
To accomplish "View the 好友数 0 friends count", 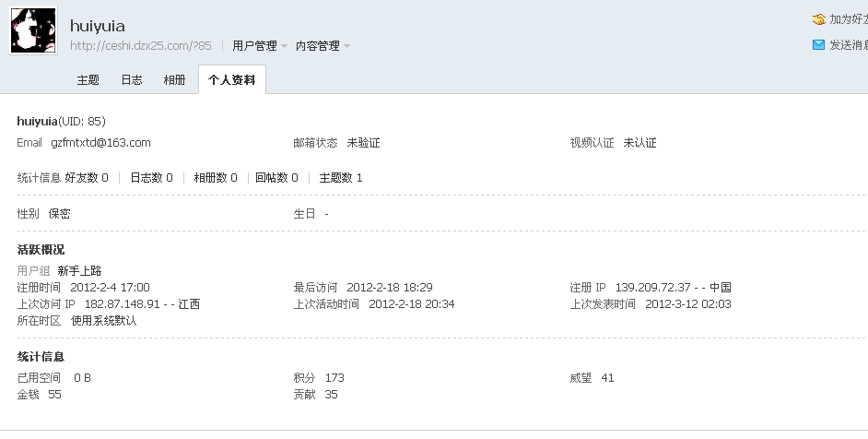I will coord(87,178).
